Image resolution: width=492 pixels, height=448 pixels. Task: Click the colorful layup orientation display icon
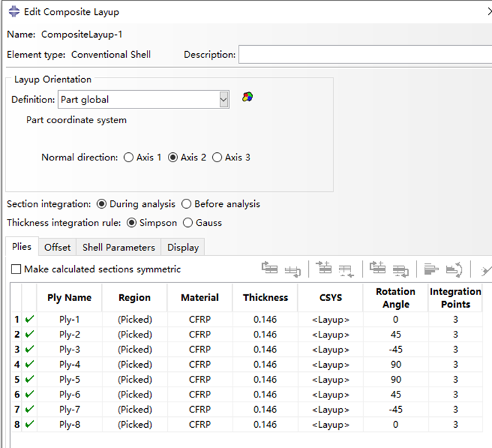pyautogui.click(x=247, y=96)
